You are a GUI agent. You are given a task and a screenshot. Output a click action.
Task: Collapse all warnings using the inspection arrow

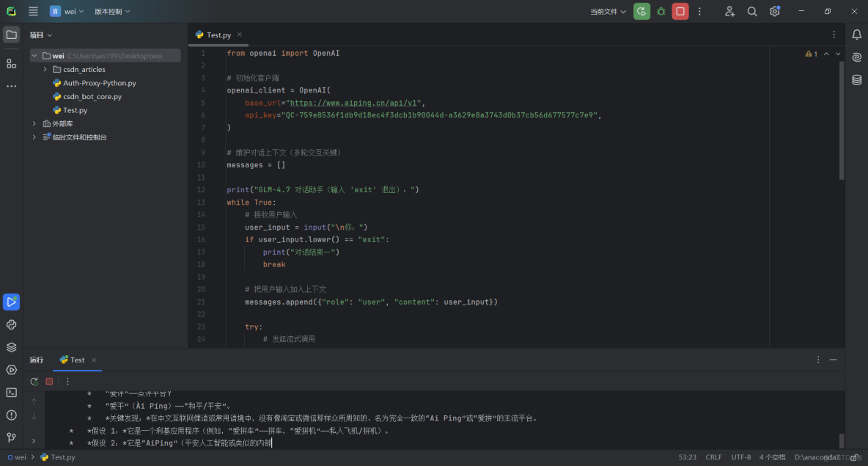point(826,53)
